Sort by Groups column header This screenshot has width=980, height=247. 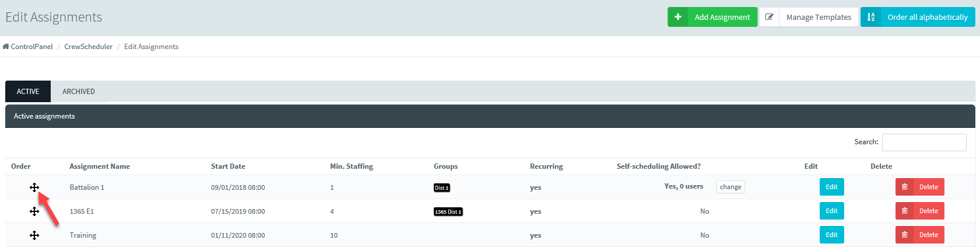[x=446, y=166]
